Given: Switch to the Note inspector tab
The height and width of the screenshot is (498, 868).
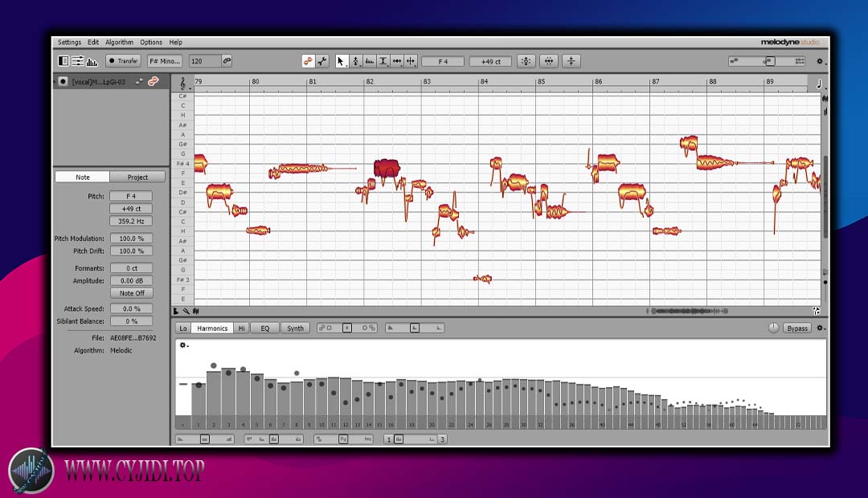Looking at the screenshot, I should [83, 177].
